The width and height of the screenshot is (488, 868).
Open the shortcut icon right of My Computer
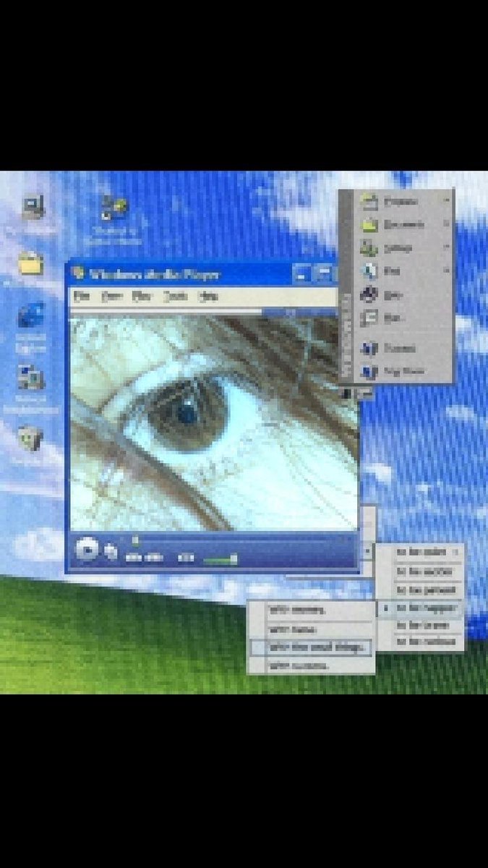[114, 208]
